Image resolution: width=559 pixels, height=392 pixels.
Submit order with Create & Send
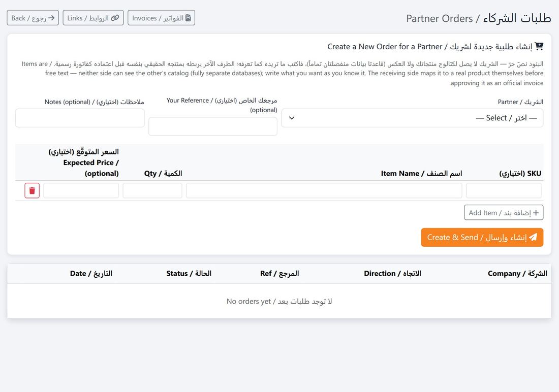(482, 237)
